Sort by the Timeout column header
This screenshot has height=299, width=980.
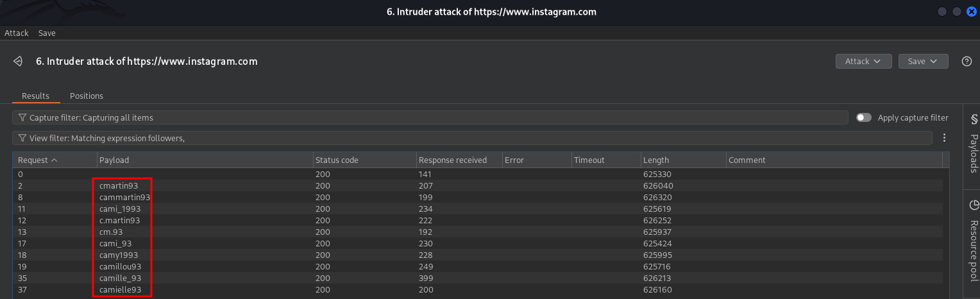(605, 160)
